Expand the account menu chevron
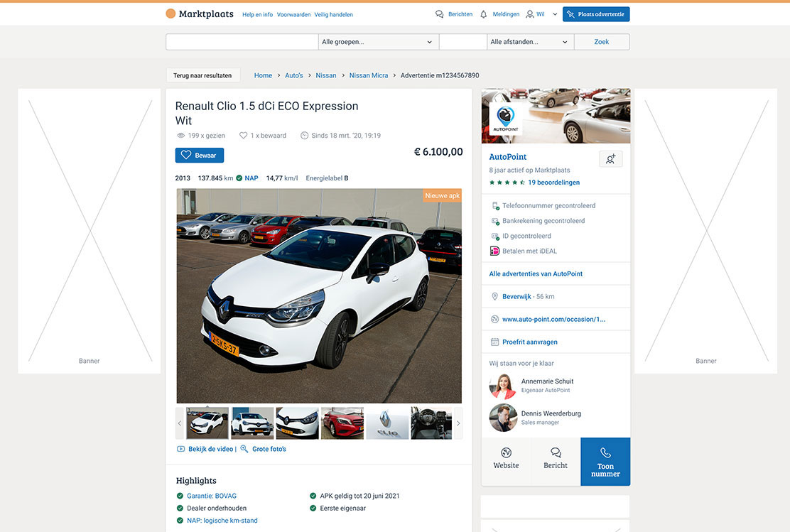This screenshot has width=790, height=532. [x=555, y=14]
